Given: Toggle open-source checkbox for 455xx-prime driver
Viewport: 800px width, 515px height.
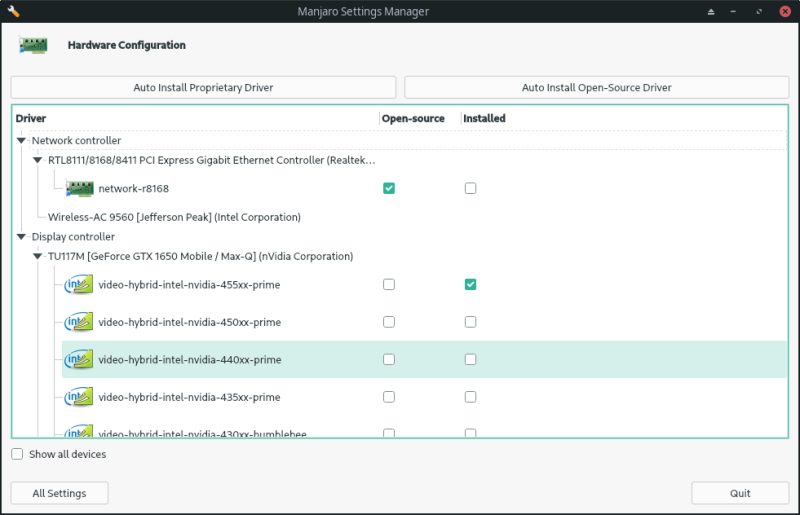Looking at the screenshot, I should [x=389, y=284].
